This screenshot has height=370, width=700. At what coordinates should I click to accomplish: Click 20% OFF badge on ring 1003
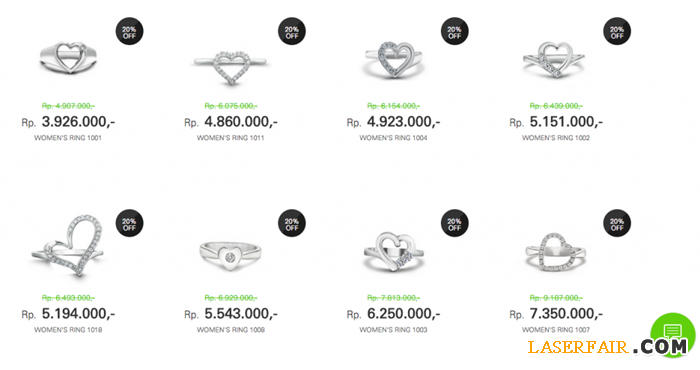[454, 223]
